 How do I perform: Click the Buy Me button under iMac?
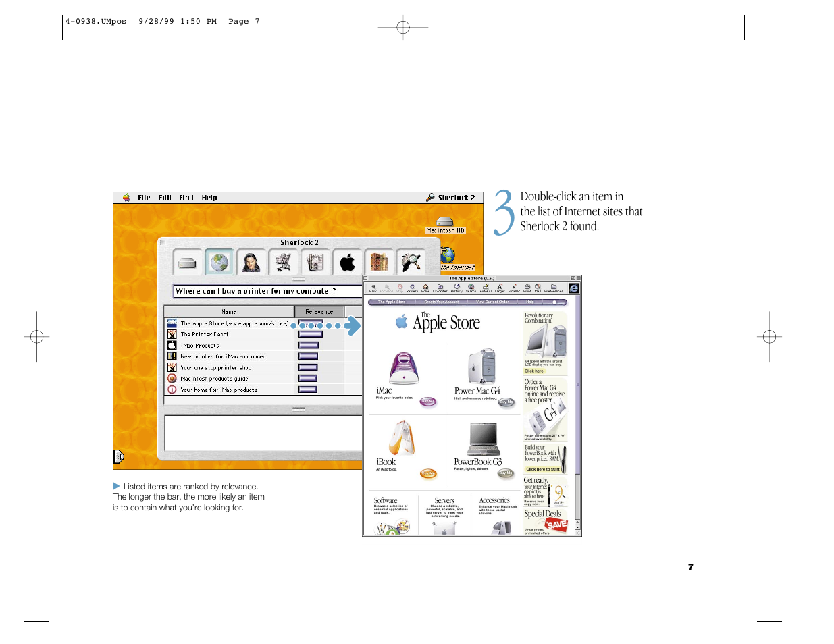[428, 402]
